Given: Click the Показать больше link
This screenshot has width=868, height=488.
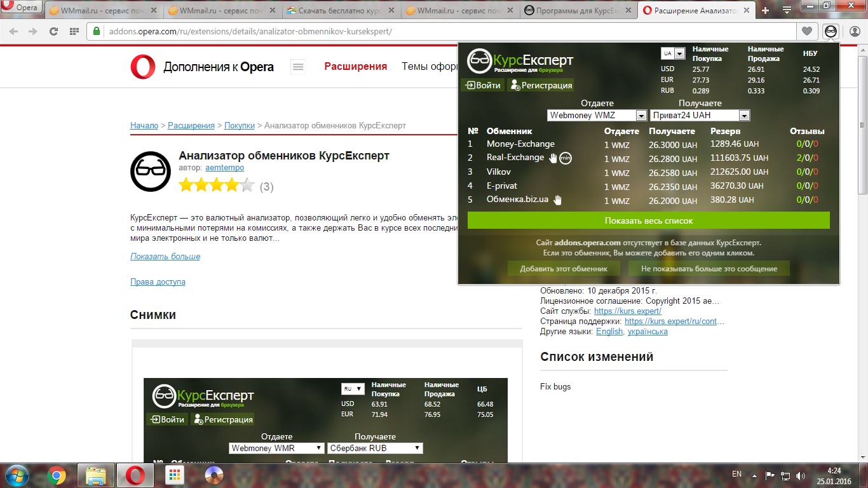Looking at the screenshot, I should [x=165, y=257].
